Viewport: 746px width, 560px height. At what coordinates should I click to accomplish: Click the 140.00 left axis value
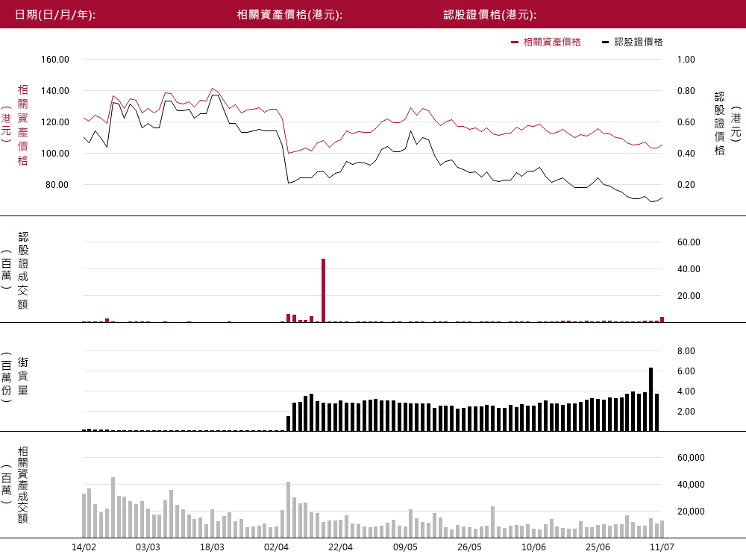[55, 91]
